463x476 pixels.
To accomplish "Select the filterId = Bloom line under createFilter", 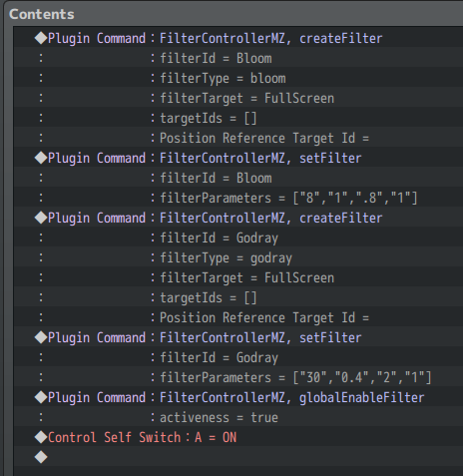I will 238,58.
